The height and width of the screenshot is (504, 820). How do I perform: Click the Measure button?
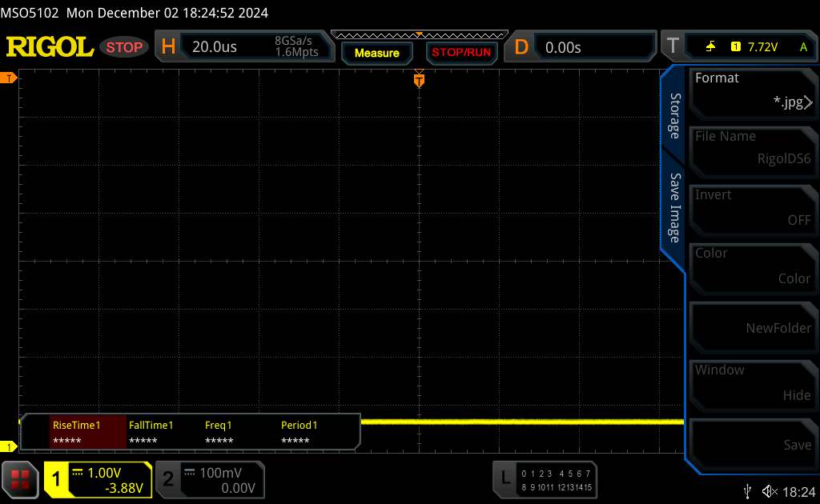click(x=376, y=53)
